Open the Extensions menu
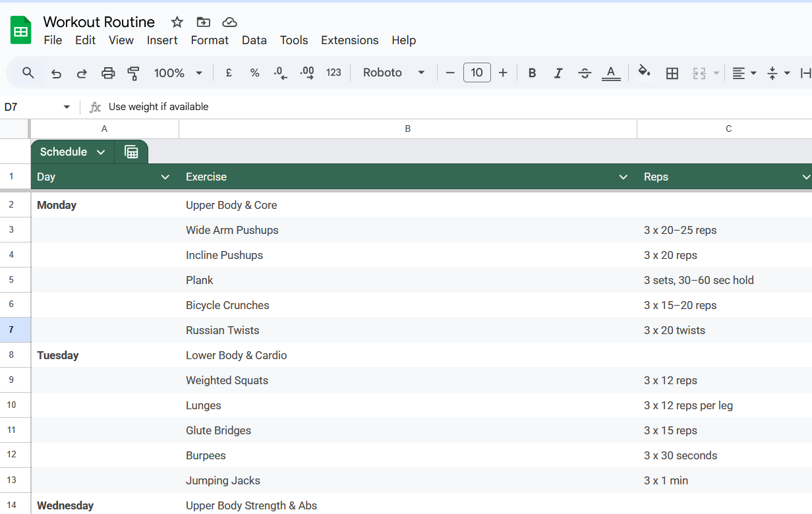 [349, 40]
